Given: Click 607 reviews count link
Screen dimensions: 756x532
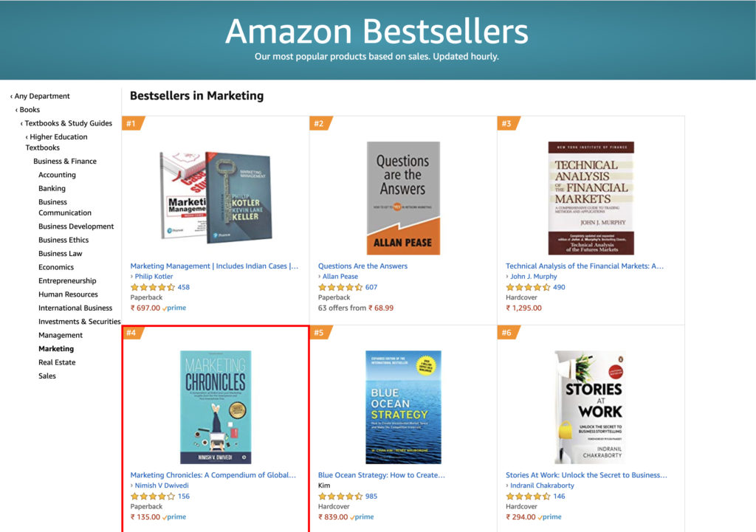Looking at the screenshot, I should [371, 288].
